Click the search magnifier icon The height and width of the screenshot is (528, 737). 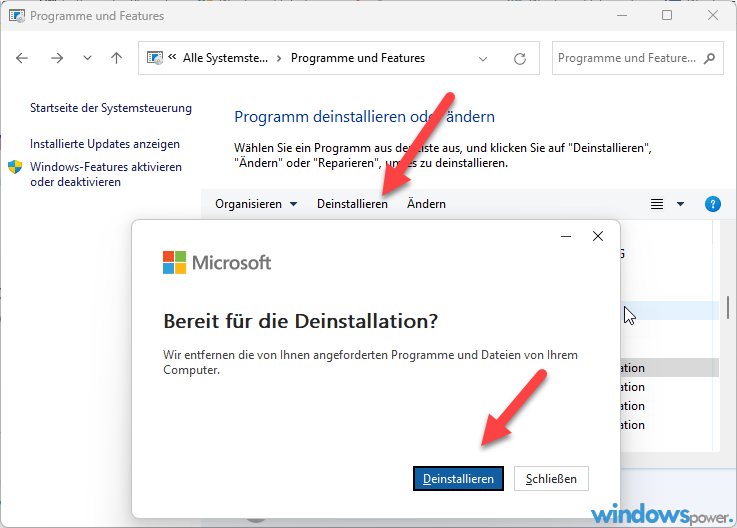point(710,58)
